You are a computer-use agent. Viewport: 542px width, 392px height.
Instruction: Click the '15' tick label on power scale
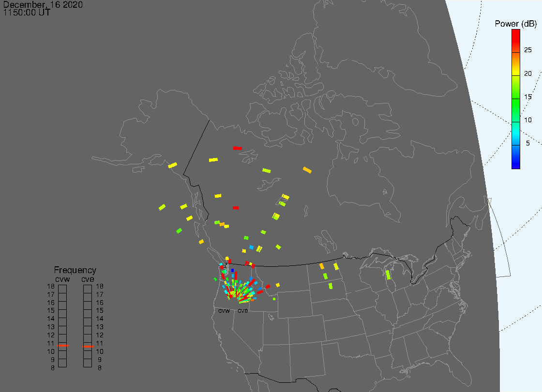527,97
